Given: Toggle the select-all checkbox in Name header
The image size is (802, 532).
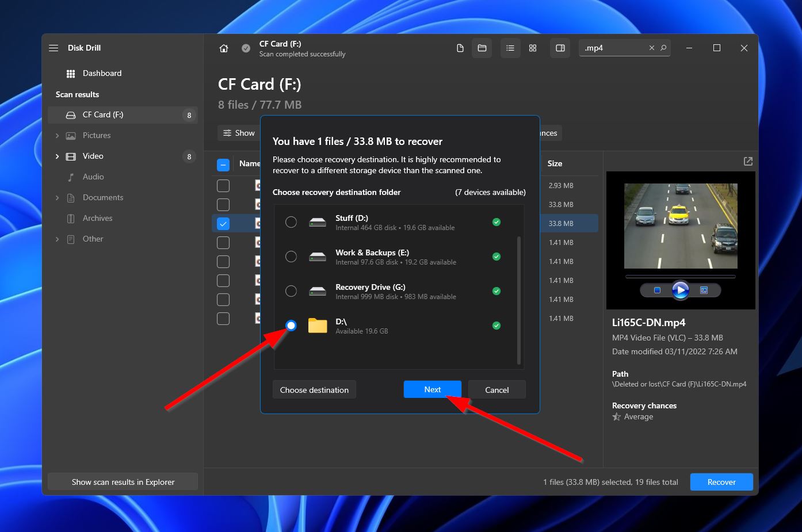Looking at the screenshot, I should (223, 164).
